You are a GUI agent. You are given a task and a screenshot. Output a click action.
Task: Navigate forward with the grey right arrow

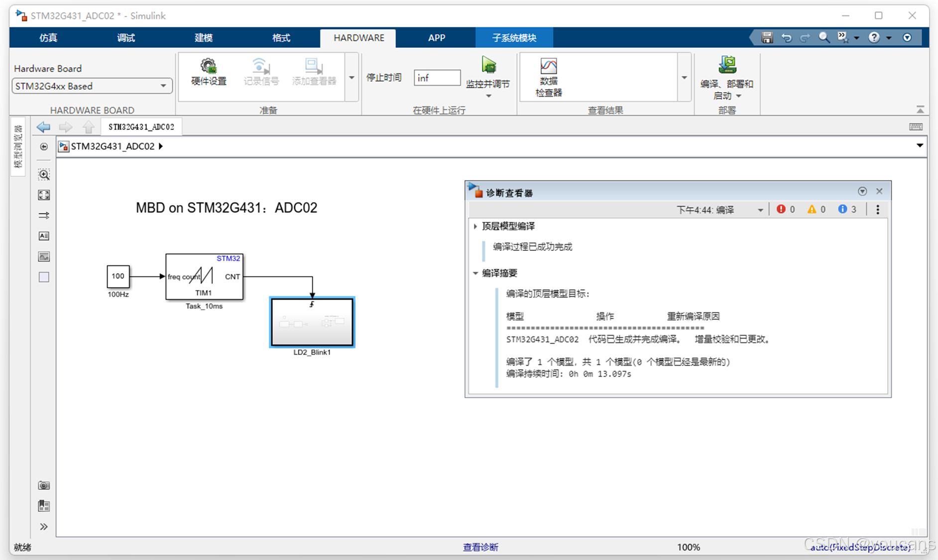(x=66, y=127)
